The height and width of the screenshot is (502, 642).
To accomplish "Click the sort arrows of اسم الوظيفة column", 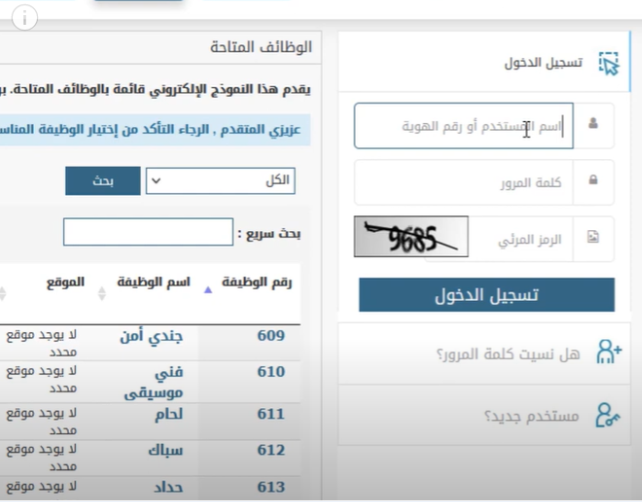I will point(101,293).
